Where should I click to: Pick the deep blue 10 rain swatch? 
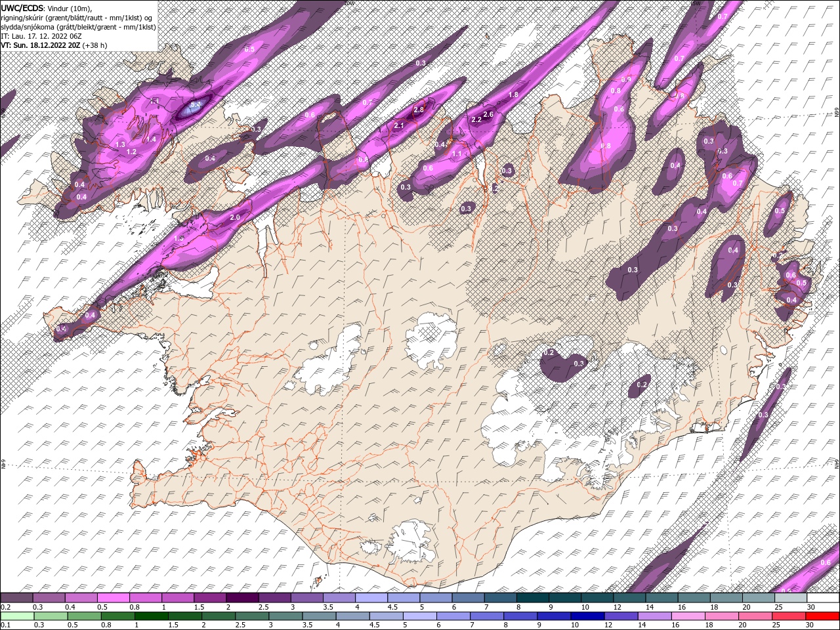[587, 616]
